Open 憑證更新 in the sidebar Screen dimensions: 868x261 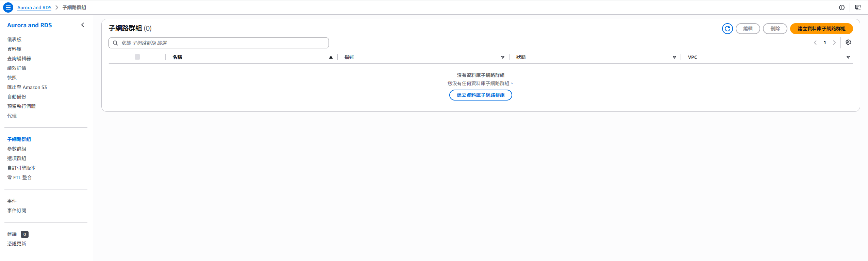pos(17,244)
